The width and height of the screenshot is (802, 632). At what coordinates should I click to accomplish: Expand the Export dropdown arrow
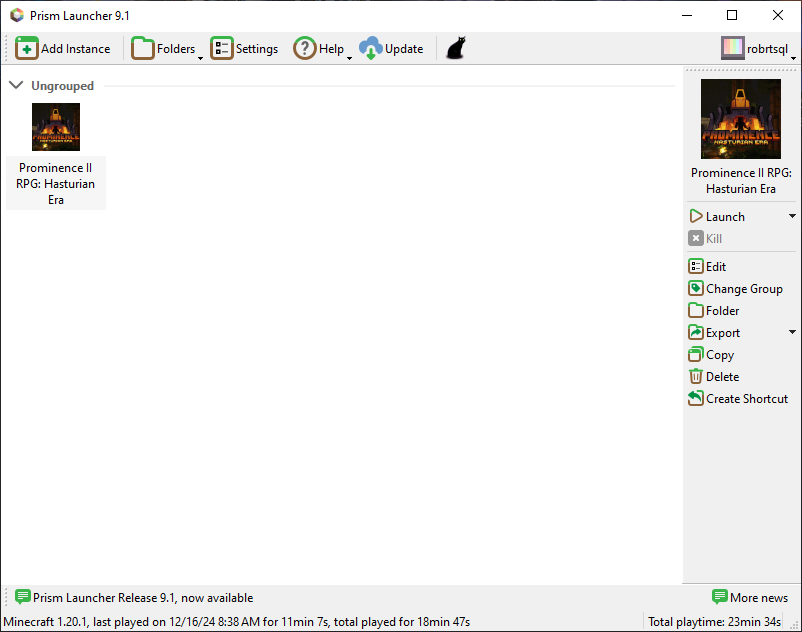pyautogui.click(x=792, y=333)
